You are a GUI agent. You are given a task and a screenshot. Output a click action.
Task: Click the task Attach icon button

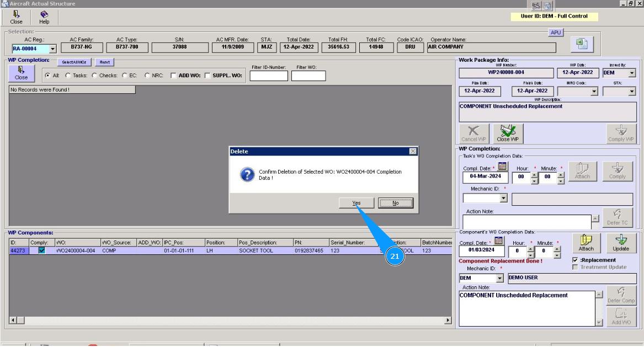[582, 171]
